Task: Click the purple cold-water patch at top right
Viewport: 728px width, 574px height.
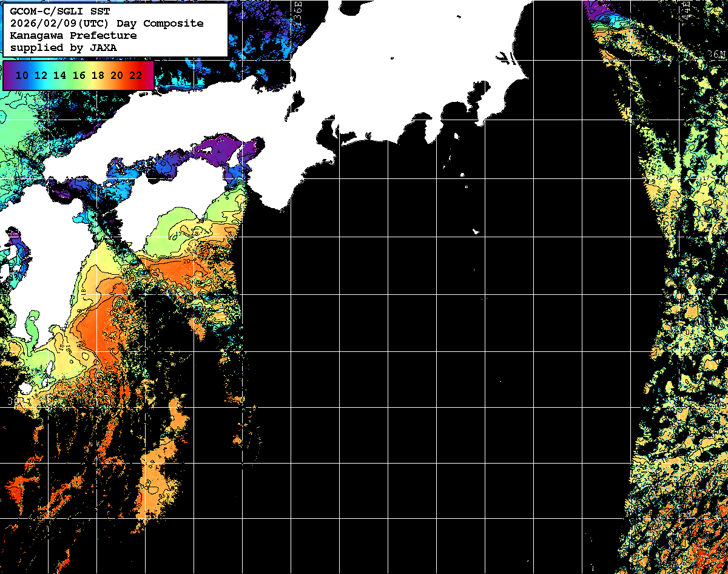Action: click(x=598, y=11)
